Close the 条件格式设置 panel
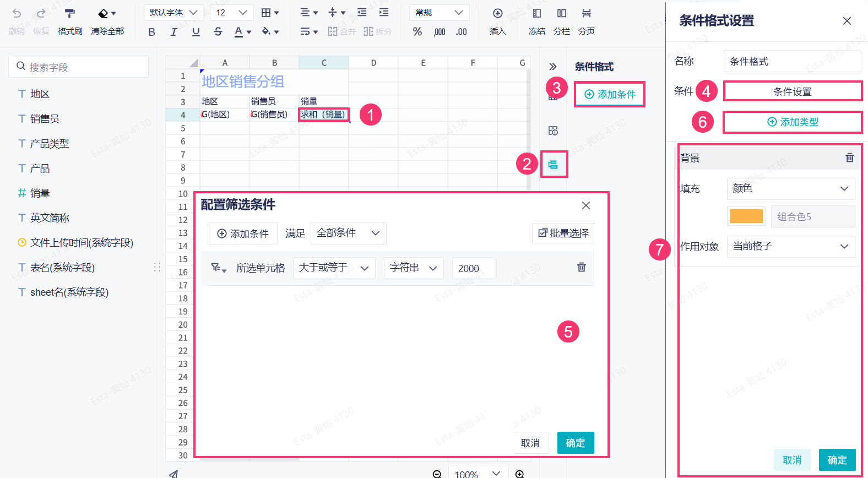This screenshot has height=478, width=868. click(x=847, y=21)
